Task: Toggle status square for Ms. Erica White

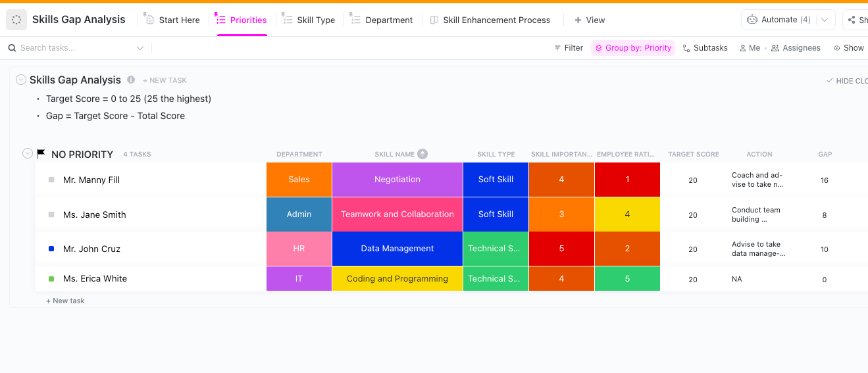Action: tap(51, 279)
